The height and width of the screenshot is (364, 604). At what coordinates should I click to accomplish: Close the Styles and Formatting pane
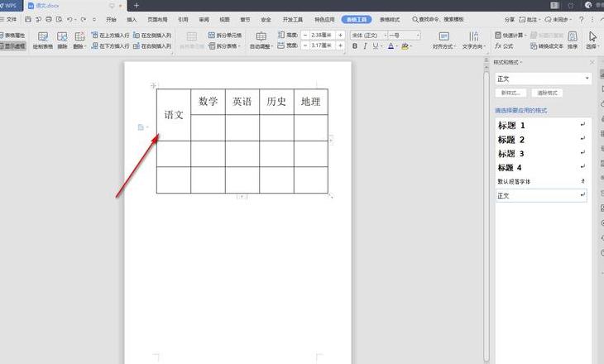click(x=592, y=62)
